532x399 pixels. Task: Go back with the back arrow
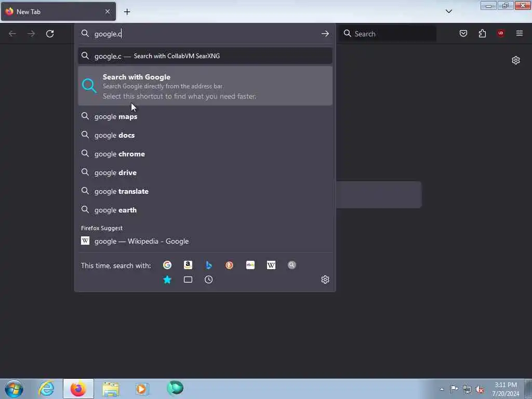pos(12,34)
